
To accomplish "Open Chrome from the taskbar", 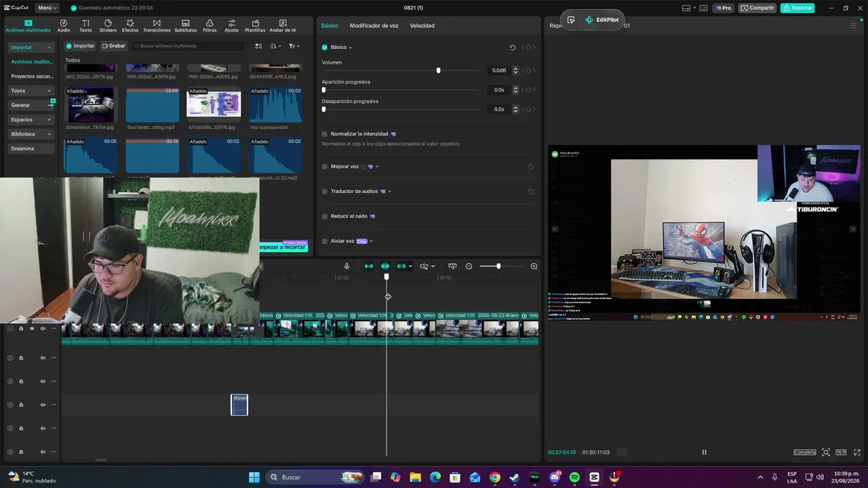I will click(495, 477).
